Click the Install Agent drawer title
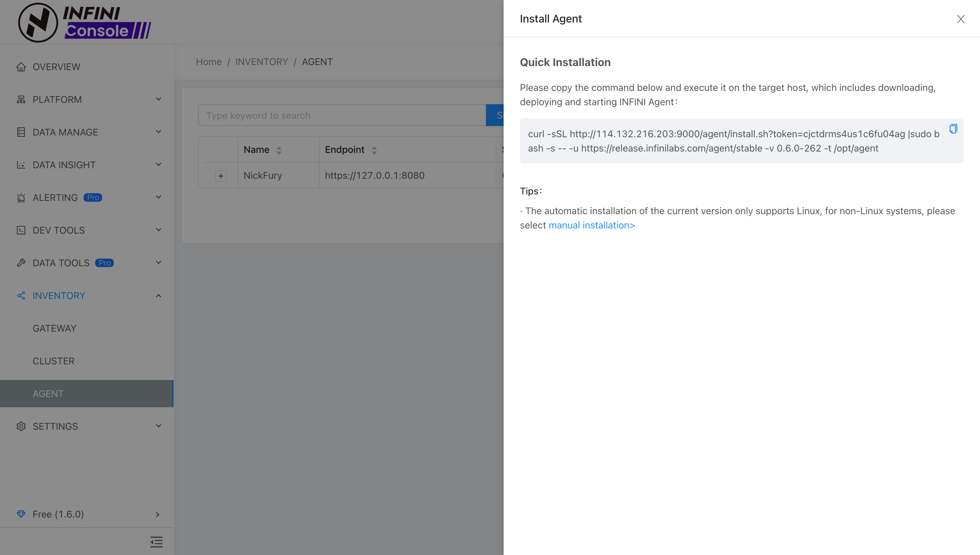 pos(551,19)
